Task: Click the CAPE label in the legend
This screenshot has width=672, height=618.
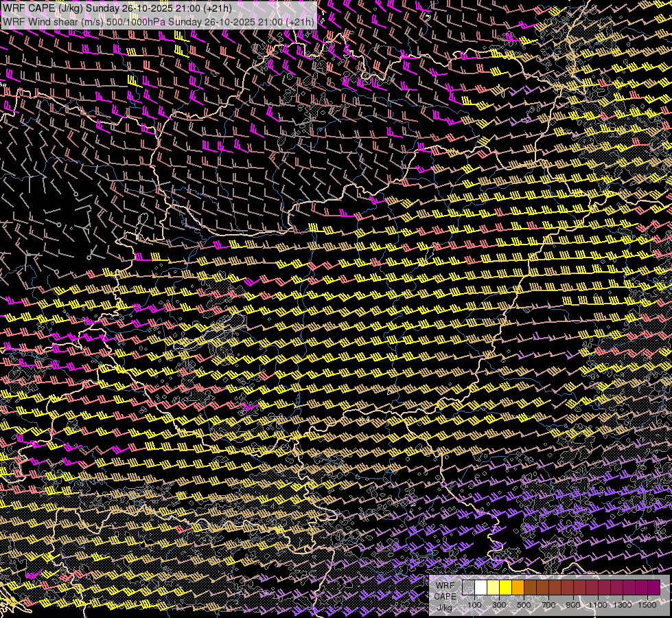Action: coord(445,597)
